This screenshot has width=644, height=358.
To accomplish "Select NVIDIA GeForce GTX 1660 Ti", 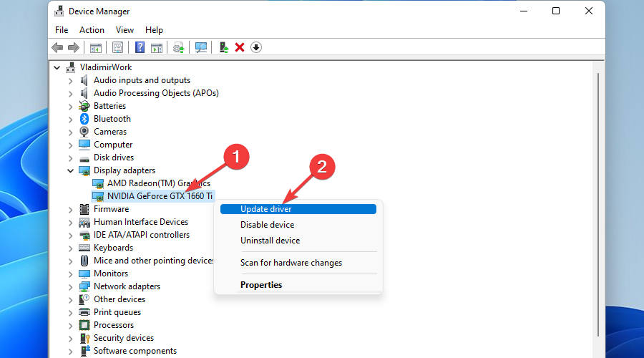I will click(x=160, y=196).
